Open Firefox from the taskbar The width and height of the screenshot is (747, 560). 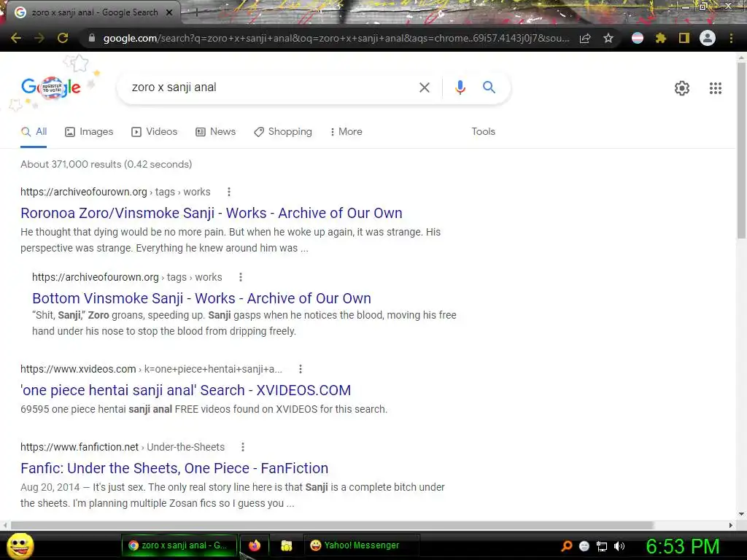(x=255, y=545)
